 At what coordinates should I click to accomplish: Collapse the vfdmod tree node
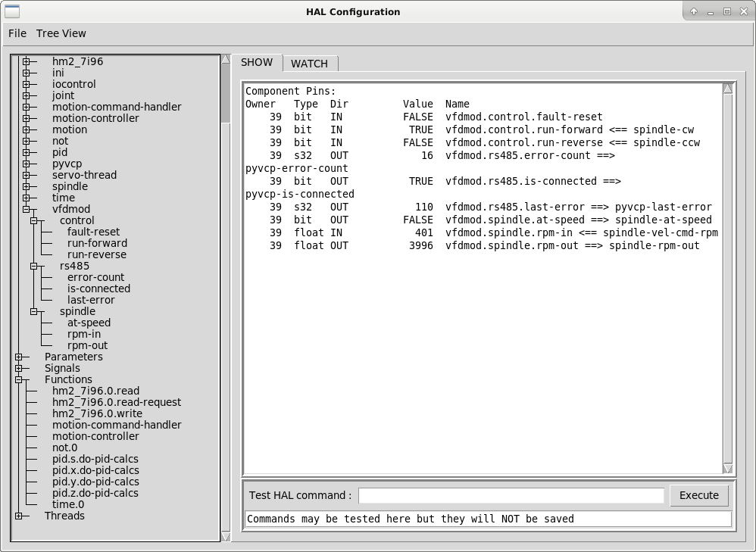(26, 209)
